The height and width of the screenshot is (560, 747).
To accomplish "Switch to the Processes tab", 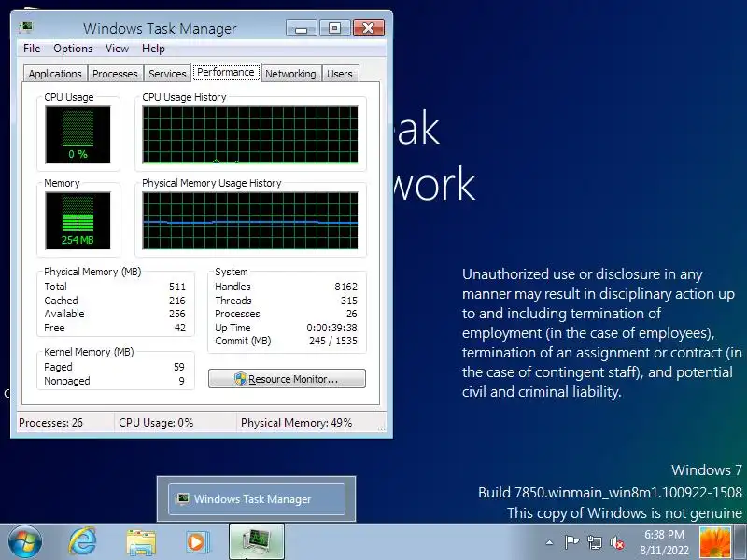I will click(x=115, y=74).
